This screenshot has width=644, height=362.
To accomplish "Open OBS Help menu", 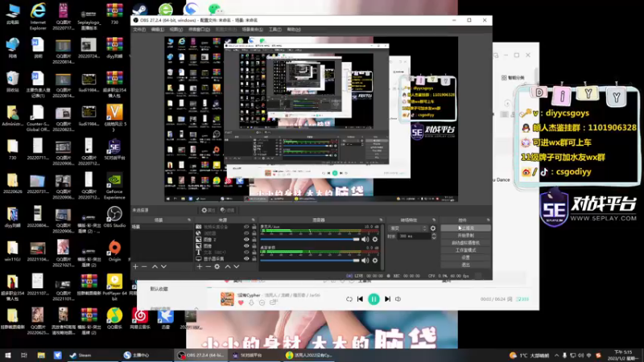I will pos(294,30).
